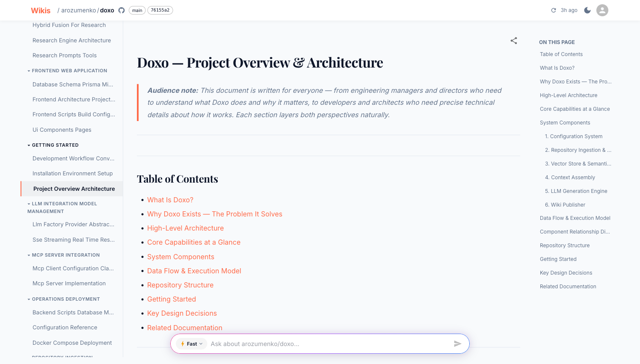
Task: Refresh the wiki using the sync icon
Action: point(553,10)
